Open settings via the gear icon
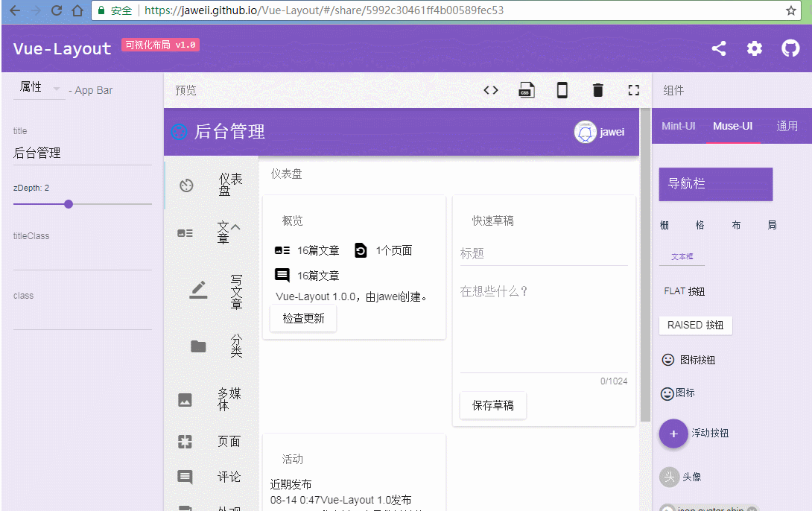Screen dimensions: 812x511 pyautogui.click(x=754, y=48)
